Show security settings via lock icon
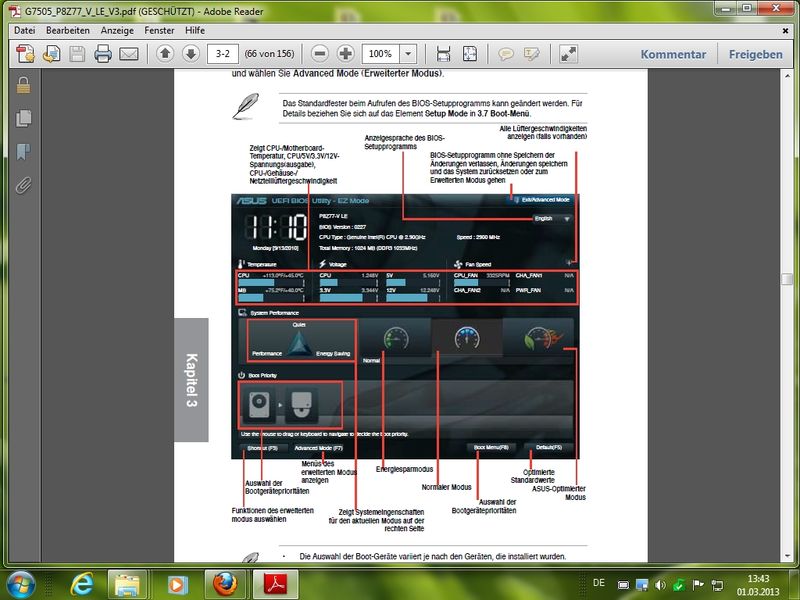 point(24,86)
